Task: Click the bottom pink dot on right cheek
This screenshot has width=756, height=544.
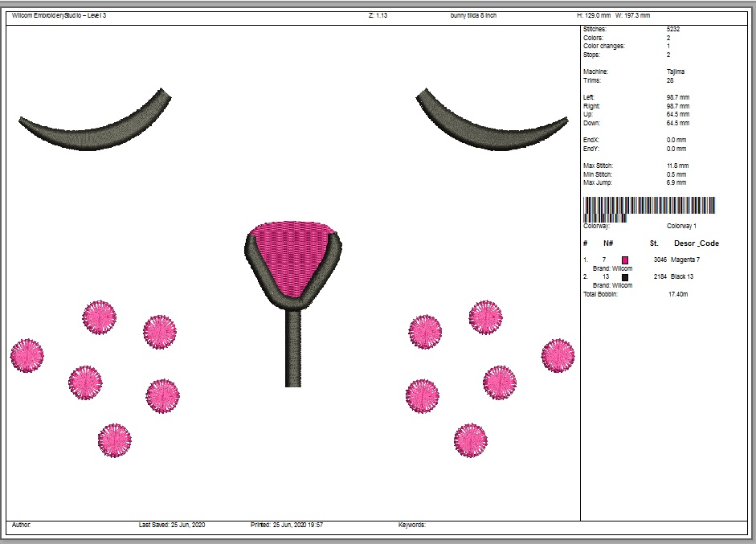Action: (x=470, y=440)
